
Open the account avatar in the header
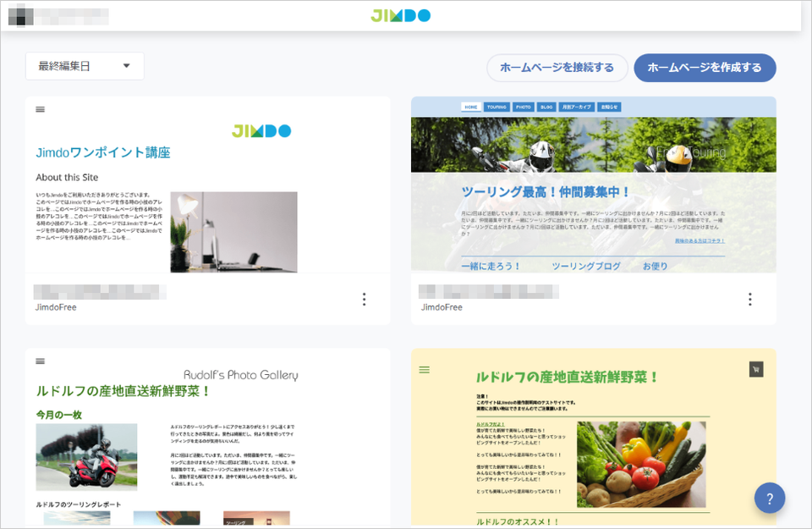pos(20,15)
